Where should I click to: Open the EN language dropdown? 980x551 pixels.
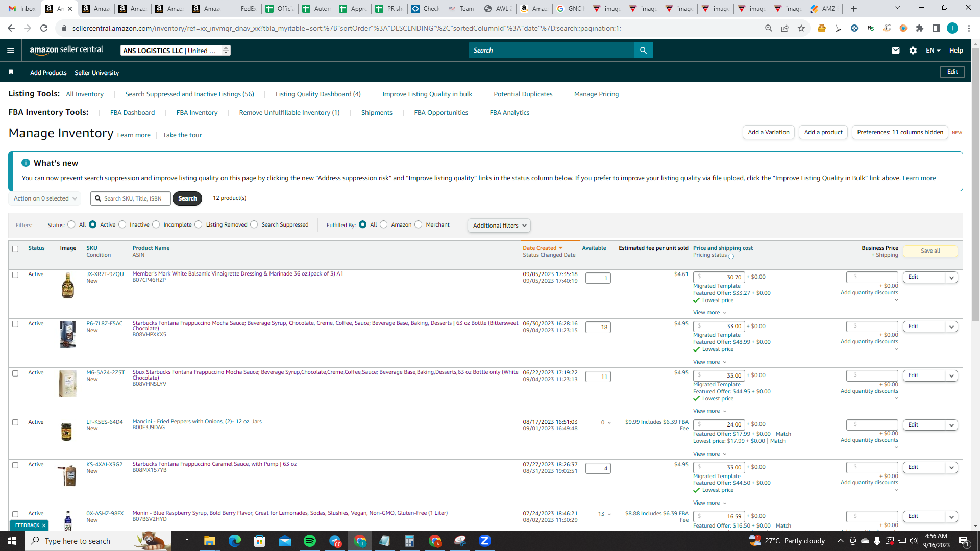click(x=933, y=51)
